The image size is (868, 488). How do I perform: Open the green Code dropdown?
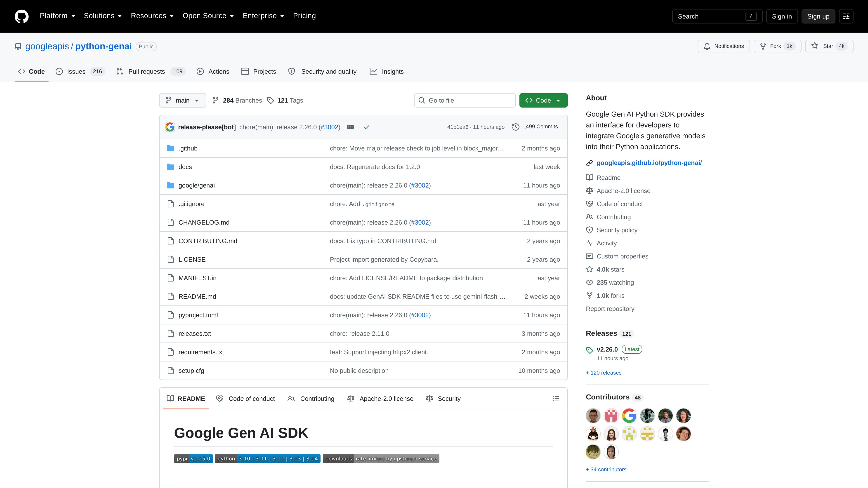tap(543, 100)
